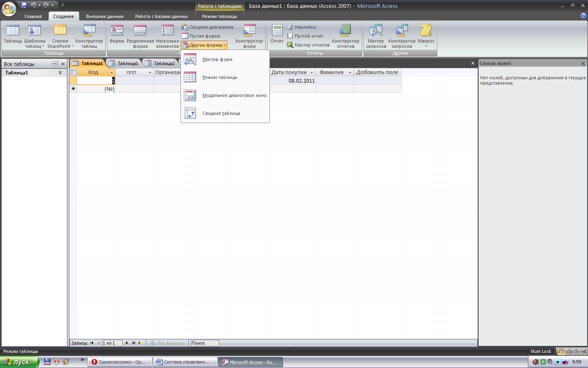
Task: Click the Office button
Action: coord(9,8)
